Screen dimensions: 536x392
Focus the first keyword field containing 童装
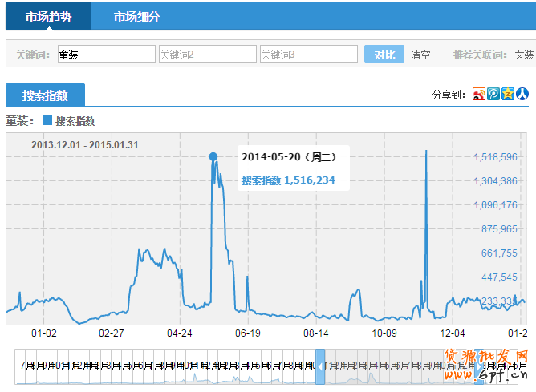click(x=106, y=55)
